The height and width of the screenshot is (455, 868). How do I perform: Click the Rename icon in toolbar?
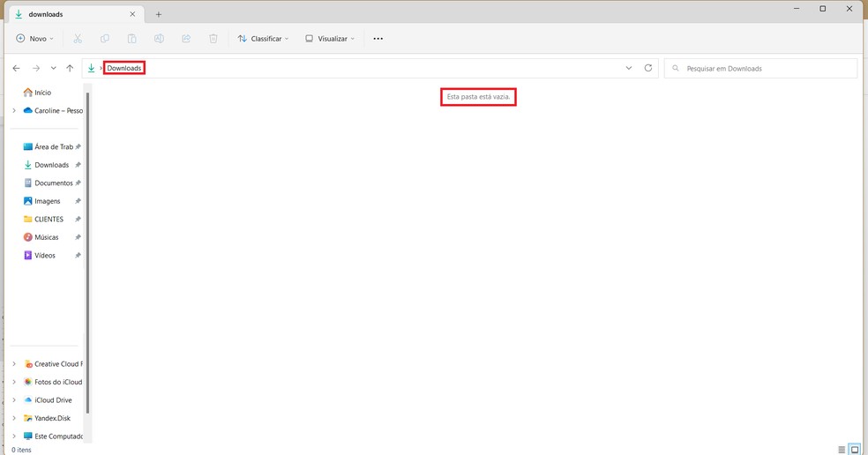click(159, 39)
